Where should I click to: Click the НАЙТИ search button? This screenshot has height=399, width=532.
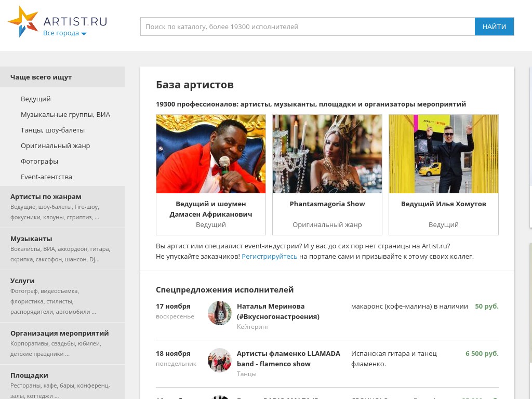pos(494,26)
